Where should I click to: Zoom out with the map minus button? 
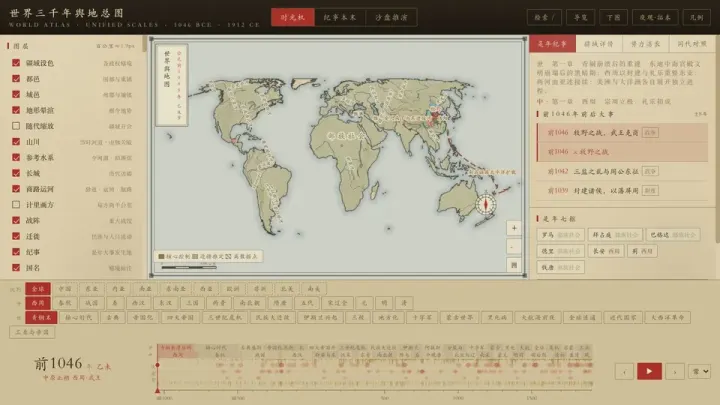(x=514, y=247)
